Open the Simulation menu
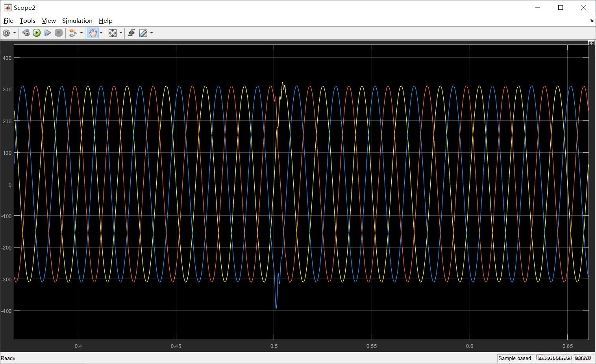This screenshot has height=364, width=596. 77,20
